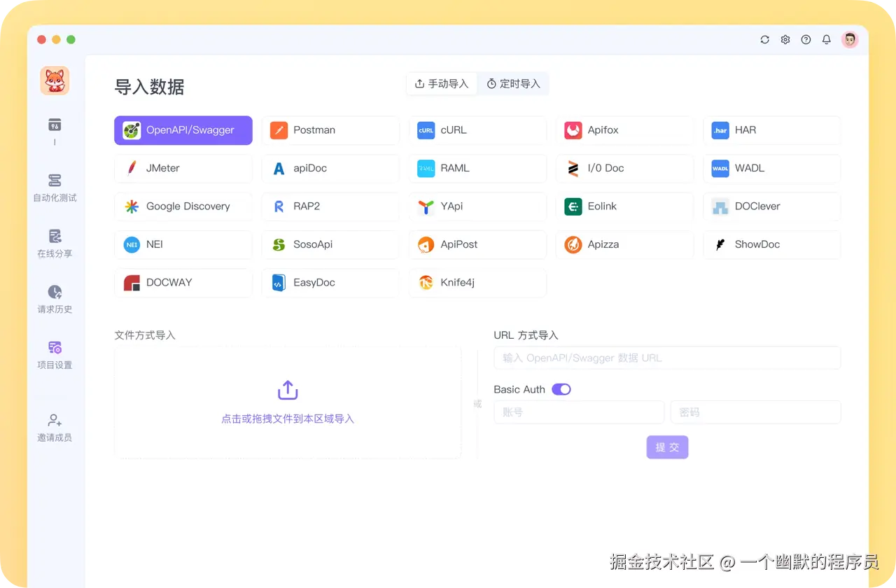Click the WADL format icon

pyautogui.click(x=720, y=168)
